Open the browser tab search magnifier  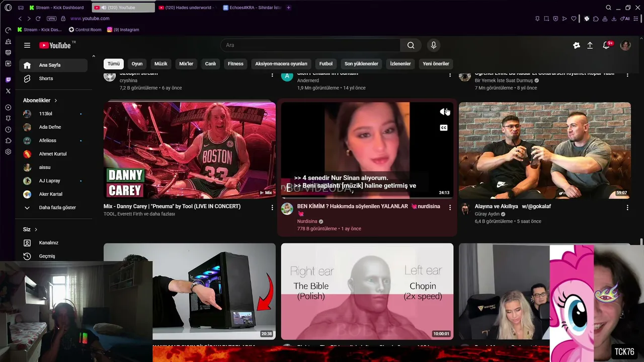(608, 8)
